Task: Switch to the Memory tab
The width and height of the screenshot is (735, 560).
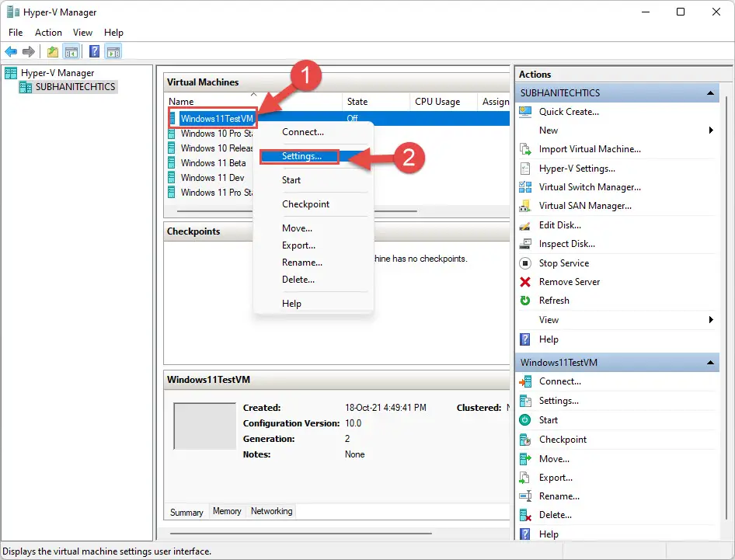Action: 227,511
